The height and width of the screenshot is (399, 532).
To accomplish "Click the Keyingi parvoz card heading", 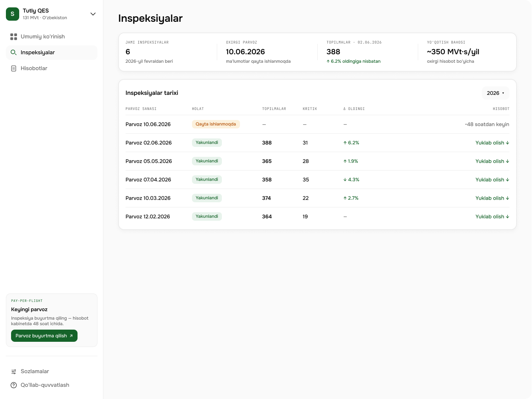I will [x=29, y=309].
